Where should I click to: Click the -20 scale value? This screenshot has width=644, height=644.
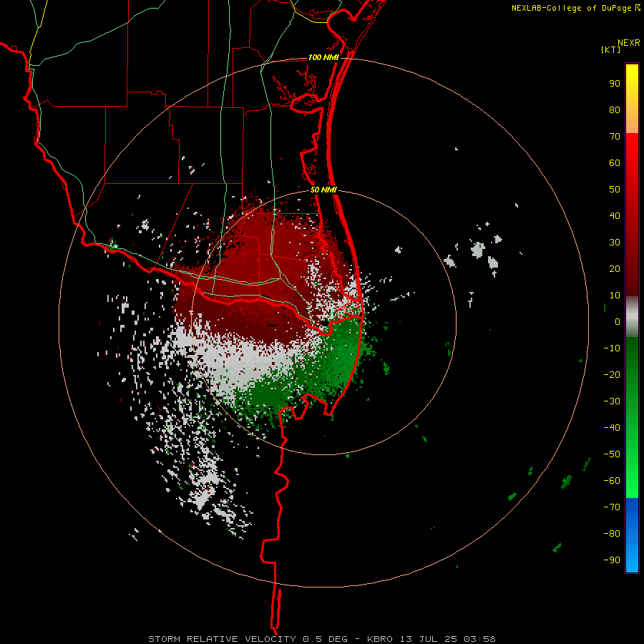612,374
